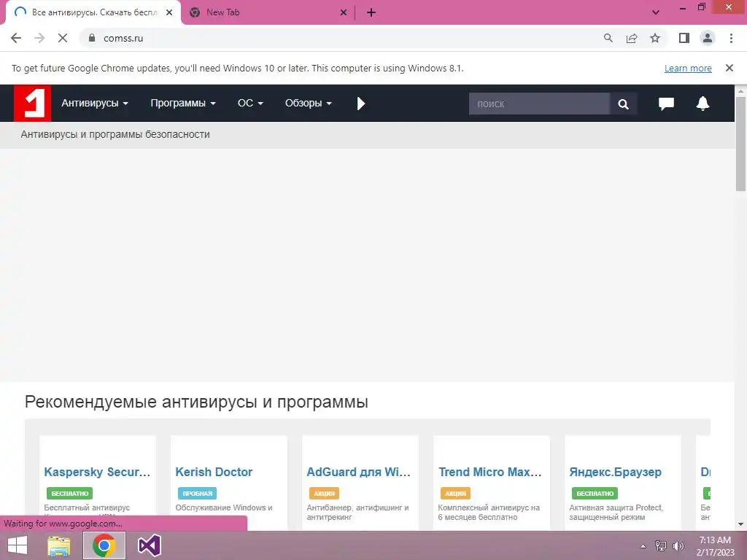Screen dimensions: 747x560
Task: Click scrollbar up arrow
Action: [741, 90]
